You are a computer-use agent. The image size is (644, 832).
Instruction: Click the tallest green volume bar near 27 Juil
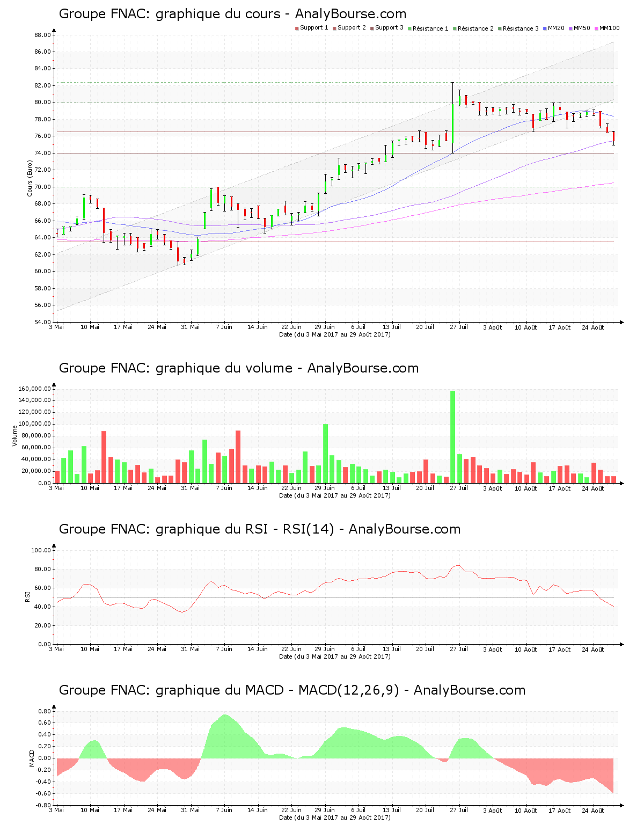452,437
